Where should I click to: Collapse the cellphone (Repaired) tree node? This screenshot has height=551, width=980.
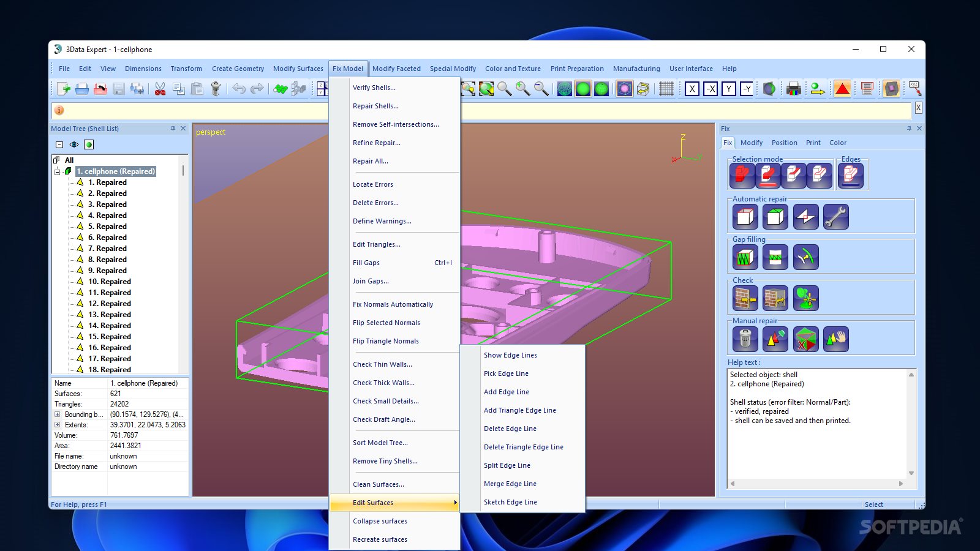pos(58,172)
